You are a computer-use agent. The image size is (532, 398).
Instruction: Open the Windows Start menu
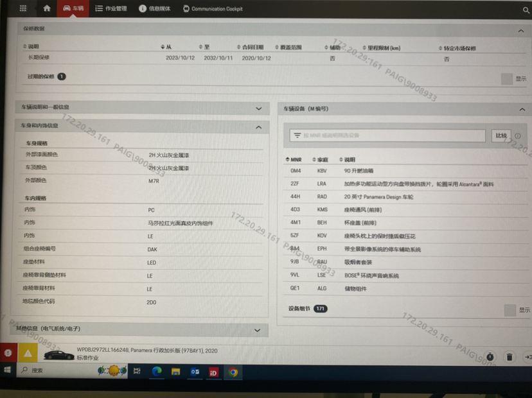(x=8, y=370)
